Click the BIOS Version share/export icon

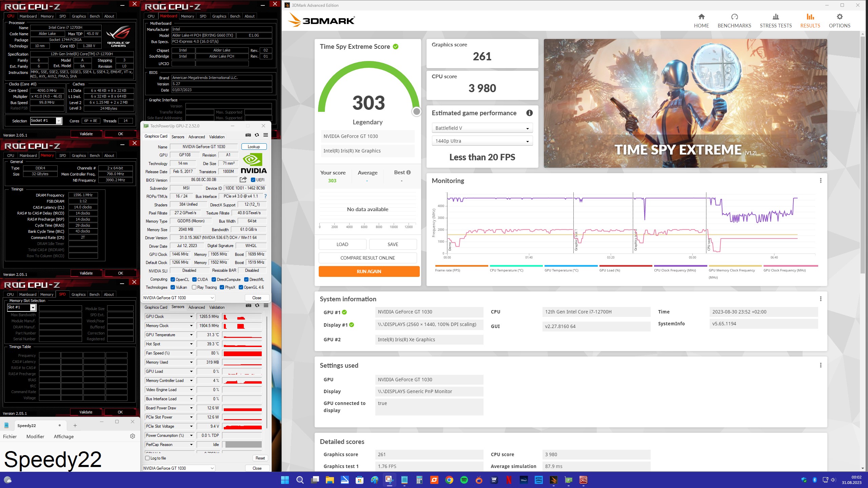tap(243, 180)
